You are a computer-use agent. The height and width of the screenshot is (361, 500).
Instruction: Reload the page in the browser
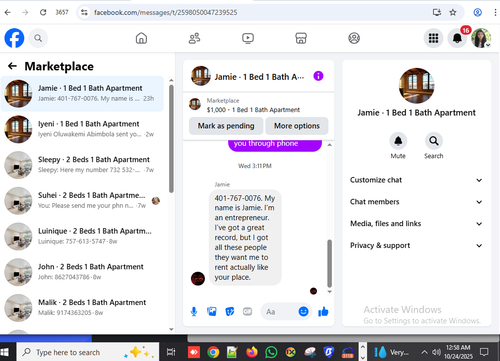pyautogui.click(x=43, y=12)
